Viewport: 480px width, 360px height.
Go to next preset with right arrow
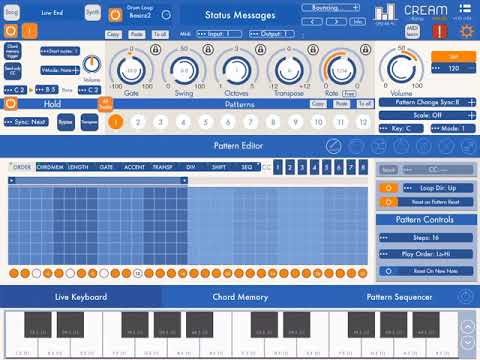336,22
